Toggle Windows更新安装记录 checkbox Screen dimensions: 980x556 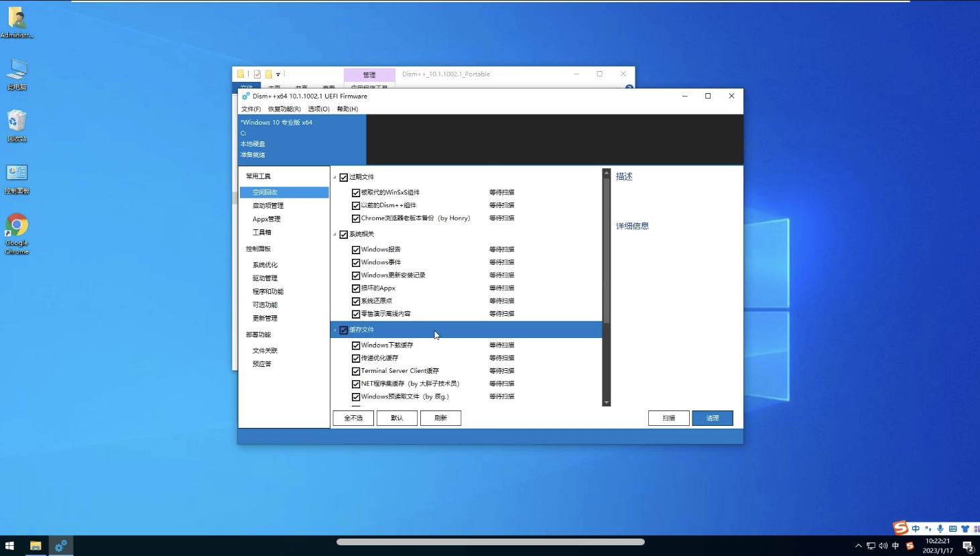click(x=356, y=275)
